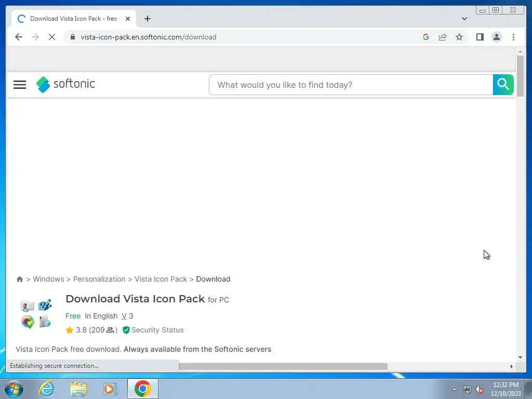Click the horizontal scrollbar thumb

click(x=283, y=366)
